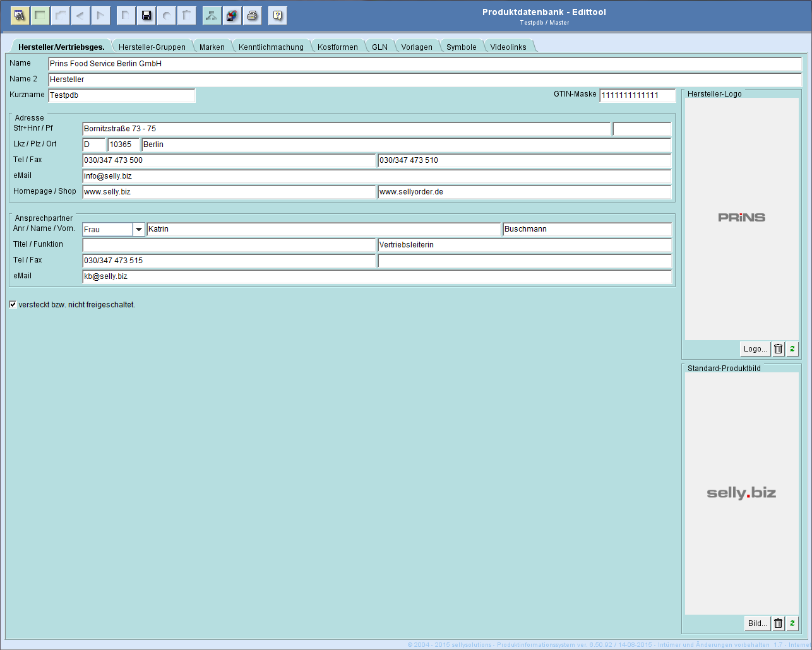Open help with the question mark icon

point(277,16)
